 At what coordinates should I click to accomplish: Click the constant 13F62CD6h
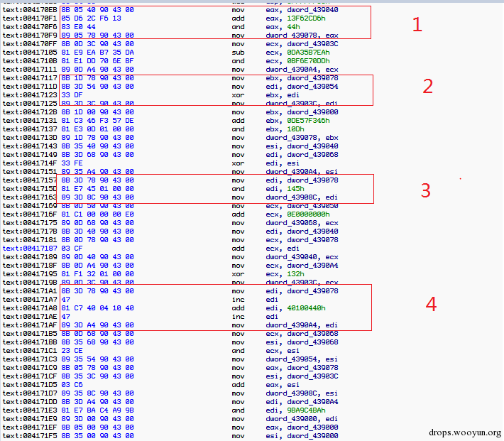pyautogui.click(x=306, y=18)
